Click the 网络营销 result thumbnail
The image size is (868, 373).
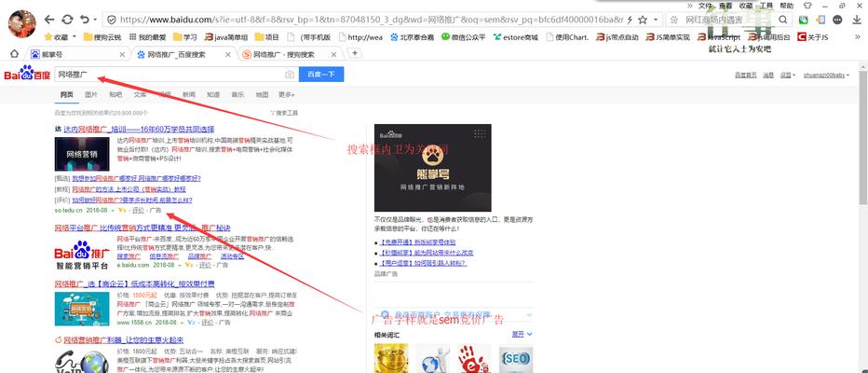tap(82, 154)
